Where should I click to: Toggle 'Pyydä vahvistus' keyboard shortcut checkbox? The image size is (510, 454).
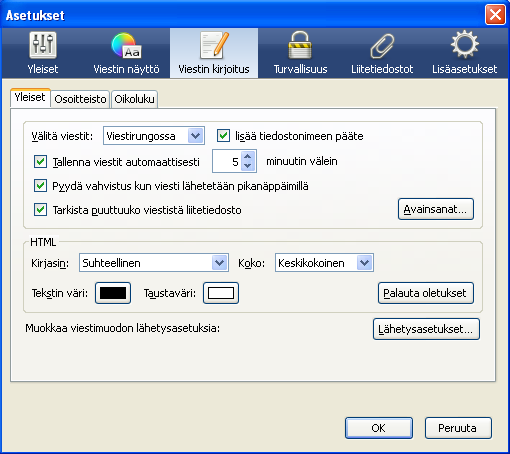pos(40,186)
